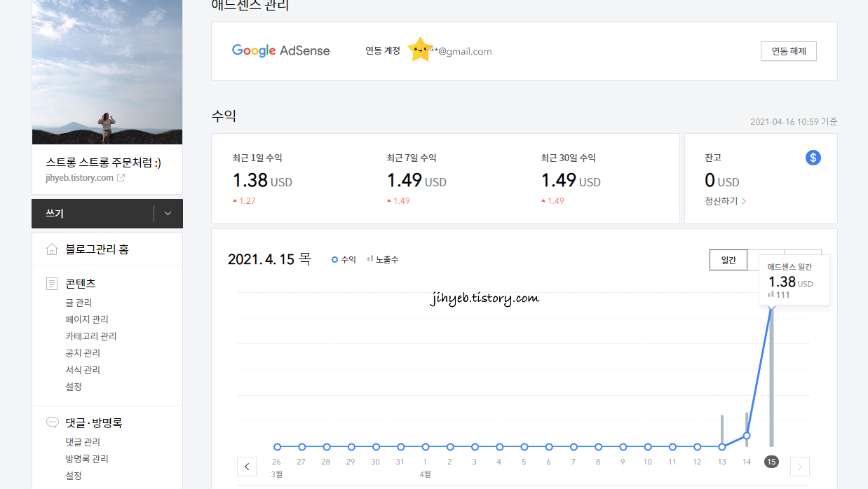Viewport: 868px width, 489px height.
Task: Click the 콘텐츠 section heading
Action: click(81, 284)
